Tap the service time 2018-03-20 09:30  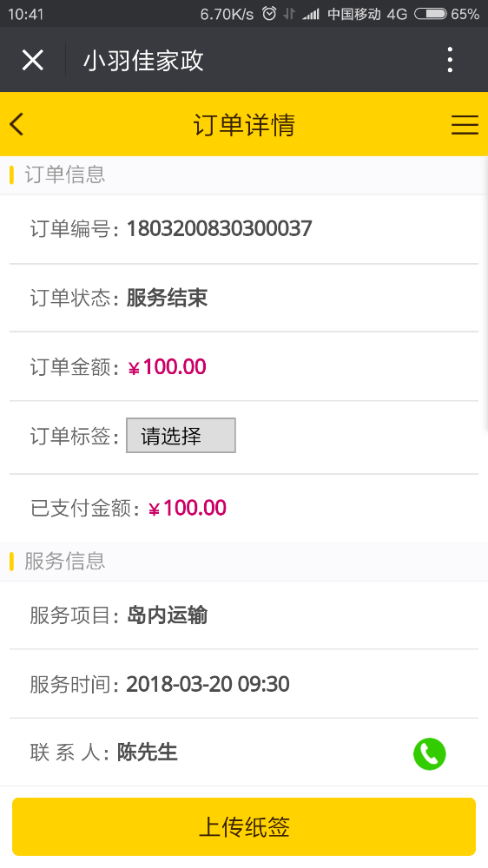208,684
